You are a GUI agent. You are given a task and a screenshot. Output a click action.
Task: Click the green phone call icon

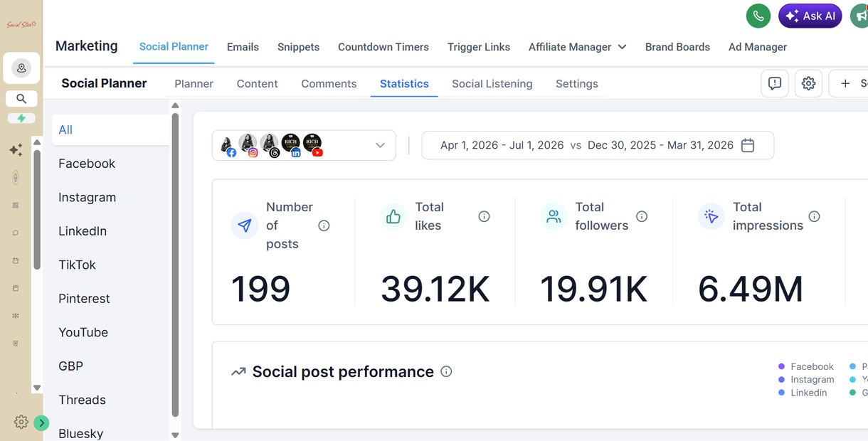click(x=758, y=16)
